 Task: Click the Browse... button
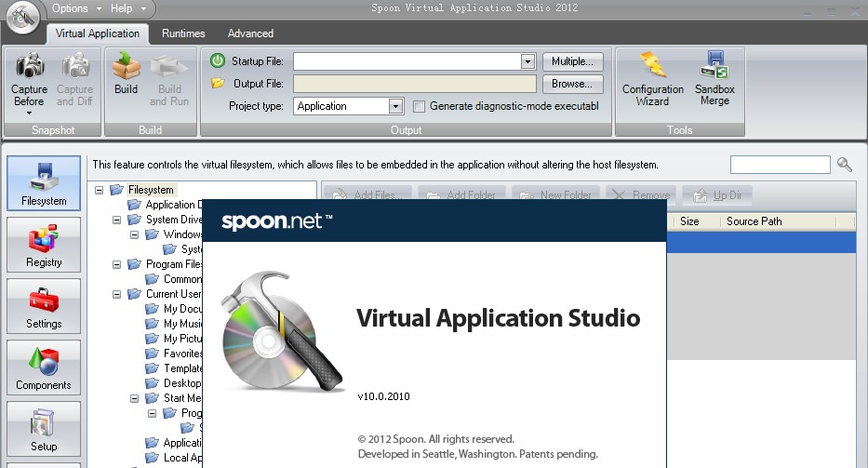(x=572, y=84)
